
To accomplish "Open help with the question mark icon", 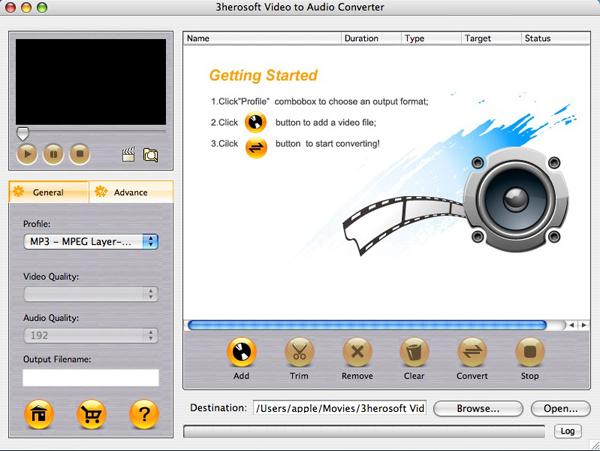I will point(144,414).
